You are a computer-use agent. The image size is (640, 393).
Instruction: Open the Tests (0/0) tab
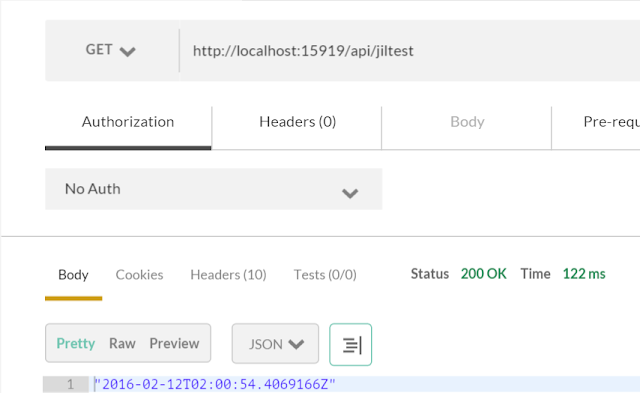pyautogui.click(x=325, y=275)
